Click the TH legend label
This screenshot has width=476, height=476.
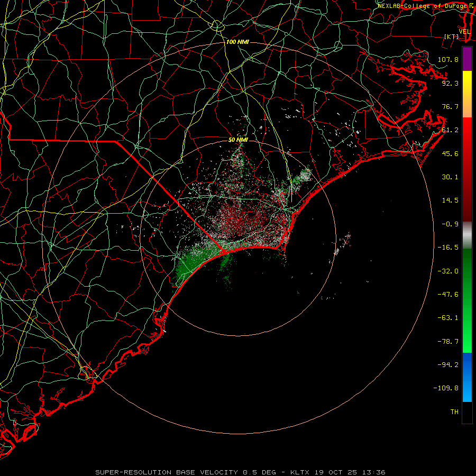click(x=454, y=412)
